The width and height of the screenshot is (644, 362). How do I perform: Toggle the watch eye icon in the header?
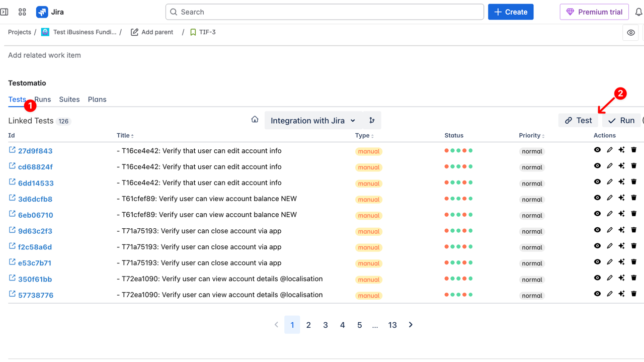click(630, 33)
